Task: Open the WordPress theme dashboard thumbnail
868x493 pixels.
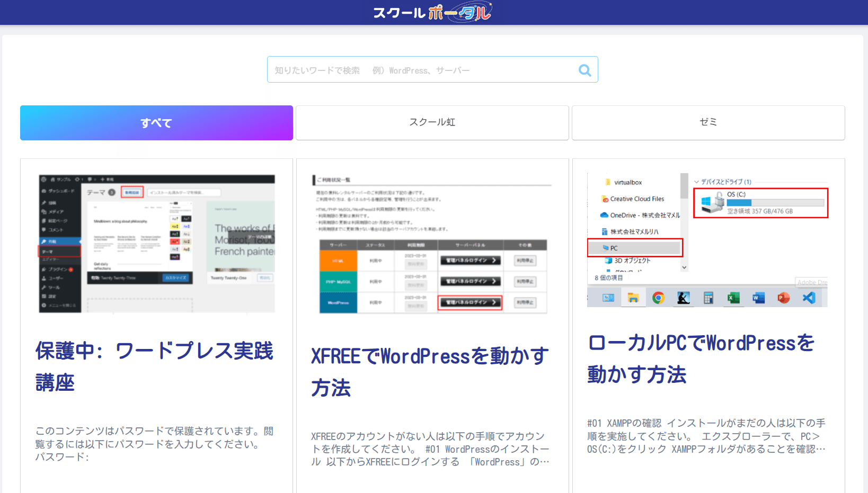Action: coord(156,244)
